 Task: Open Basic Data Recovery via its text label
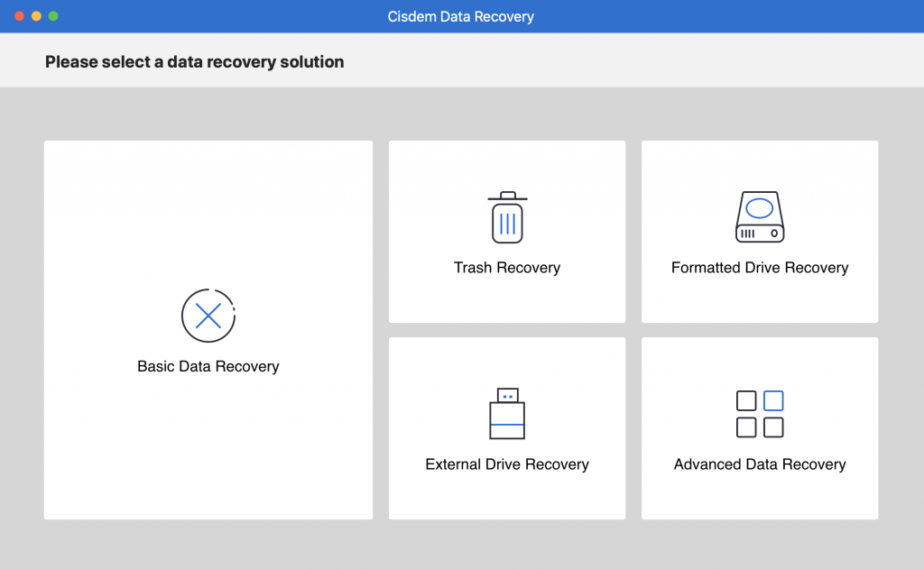(208, 367)
